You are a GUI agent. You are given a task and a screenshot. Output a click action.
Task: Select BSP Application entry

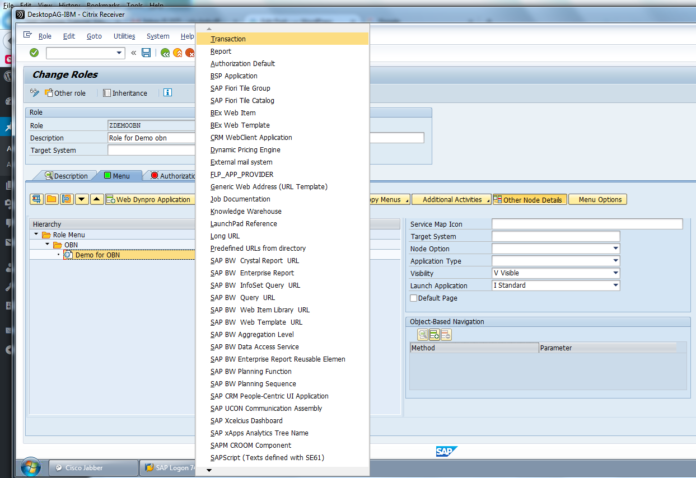(282, 76)
